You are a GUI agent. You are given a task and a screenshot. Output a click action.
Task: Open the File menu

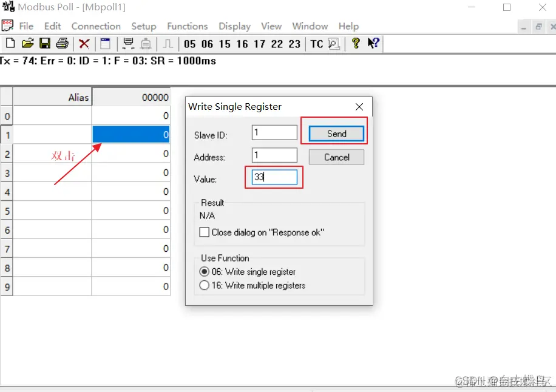(26, 26)
